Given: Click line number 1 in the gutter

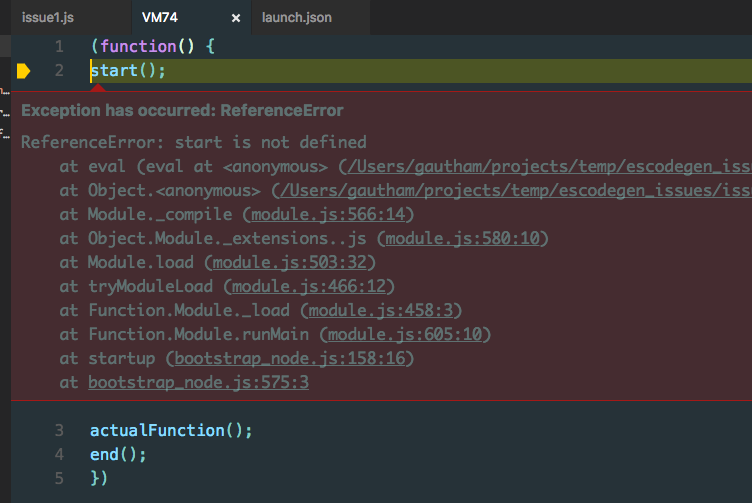Looking at the screenshot, I should tap(59, 47).
